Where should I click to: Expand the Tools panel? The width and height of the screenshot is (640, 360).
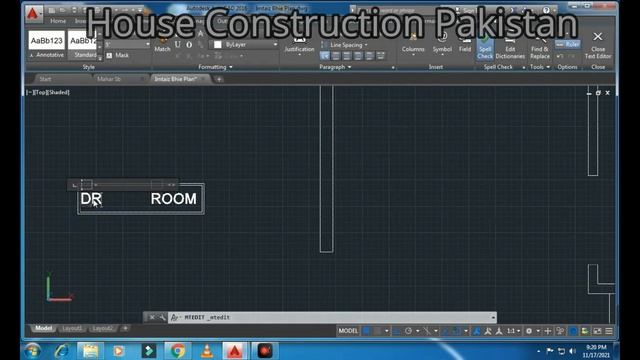tap(540, 67)
